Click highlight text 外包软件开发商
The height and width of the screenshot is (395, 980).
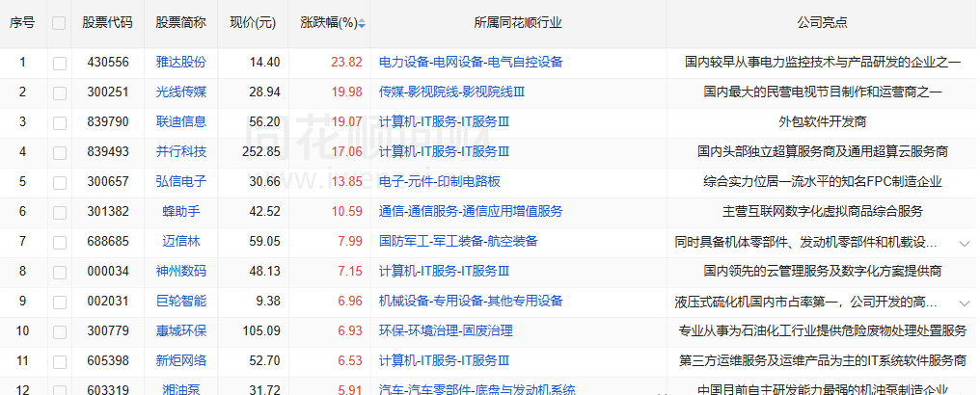(823, 121)
